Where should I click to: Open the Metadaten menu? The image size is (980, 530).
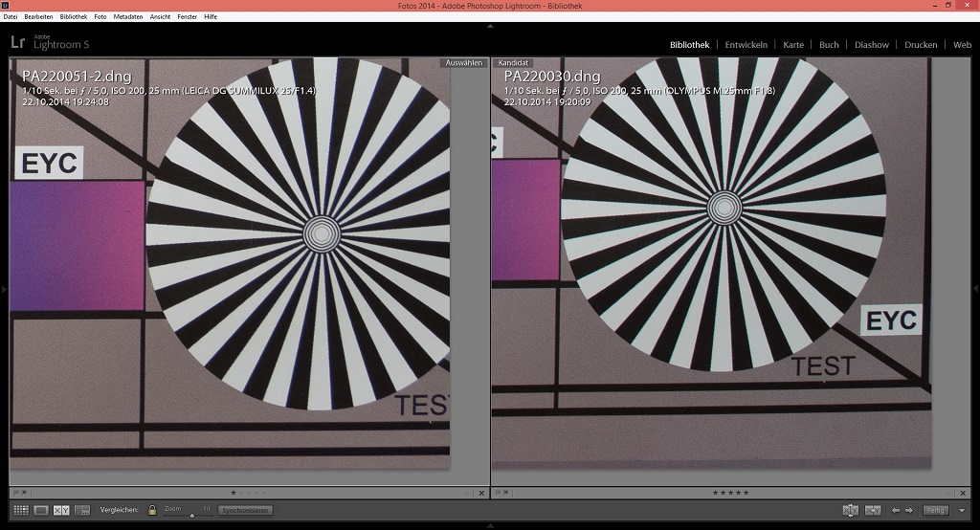pyautogui.click(x=127, y=17)
